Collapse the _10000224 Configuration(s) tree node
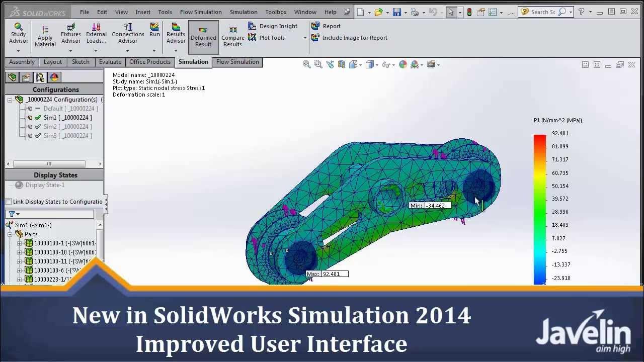 click(x=10, y=100)
